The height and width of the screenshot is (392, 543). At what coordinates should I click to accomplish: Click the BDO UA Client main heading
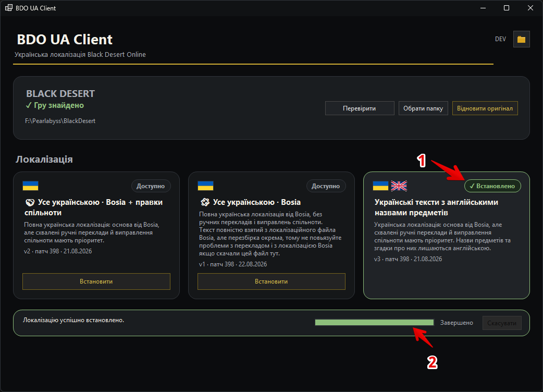coord(65,40)
